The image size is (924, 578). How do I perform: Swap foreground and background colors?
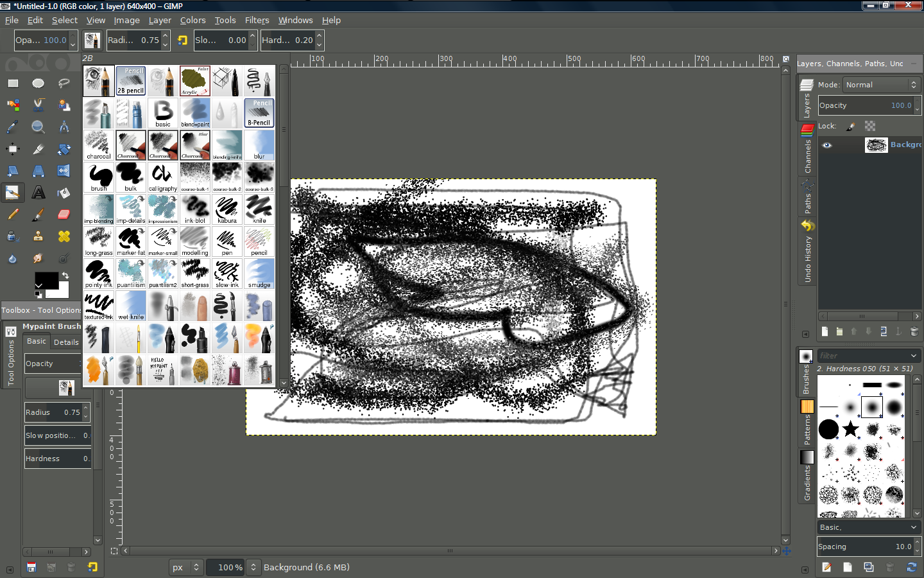[65, 276]
